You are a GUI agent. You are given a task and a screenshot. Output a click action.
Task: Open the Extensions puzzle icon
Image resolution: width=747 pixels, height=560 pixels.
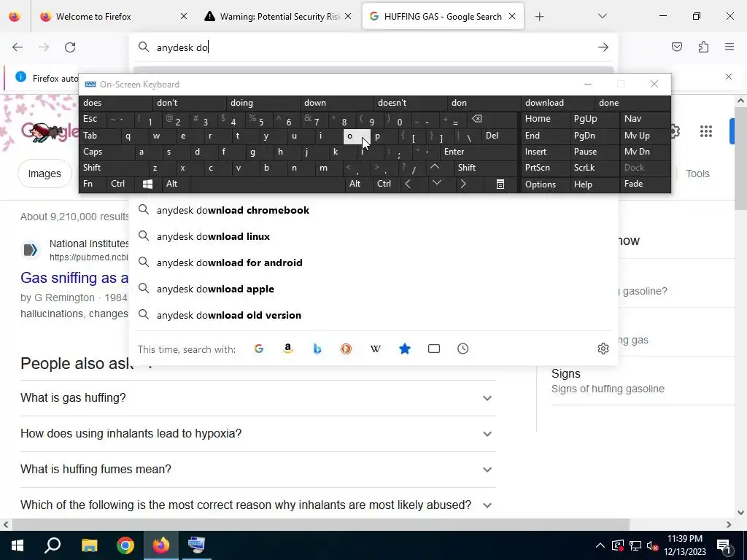703,47
